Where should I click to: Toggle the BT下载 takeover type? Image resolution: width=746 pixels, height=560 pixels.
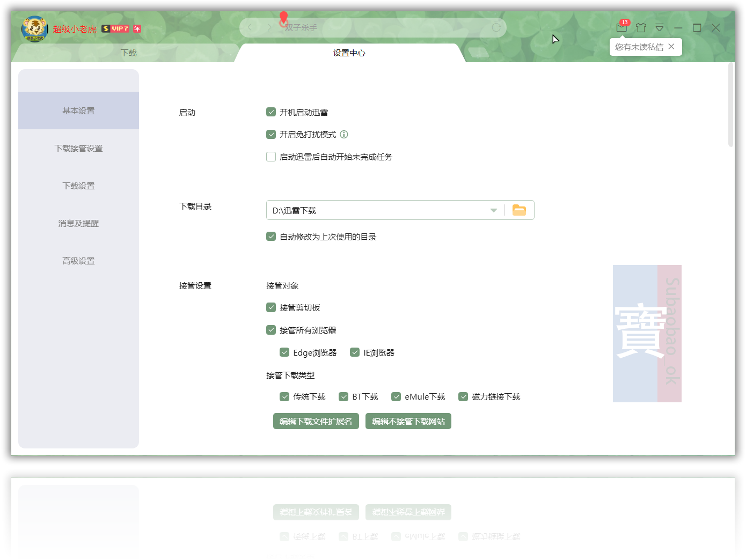(x=343, y=396)
